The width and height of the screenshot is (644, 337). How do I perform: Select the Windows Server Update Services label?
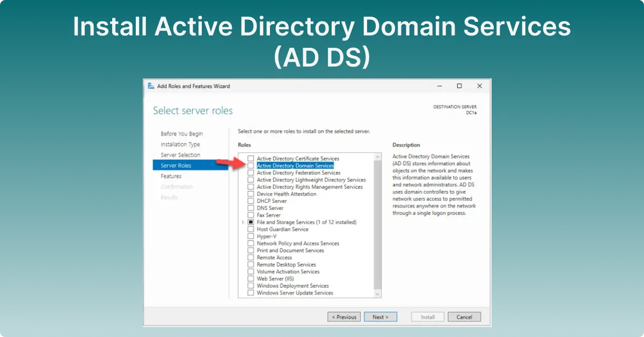(x=295, y=293)
